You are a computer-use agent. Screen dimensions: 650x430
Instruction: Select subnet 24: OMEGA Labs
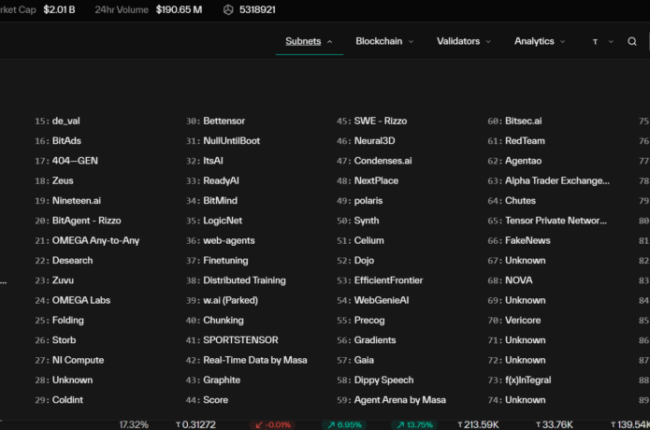(x=73, y=300)
